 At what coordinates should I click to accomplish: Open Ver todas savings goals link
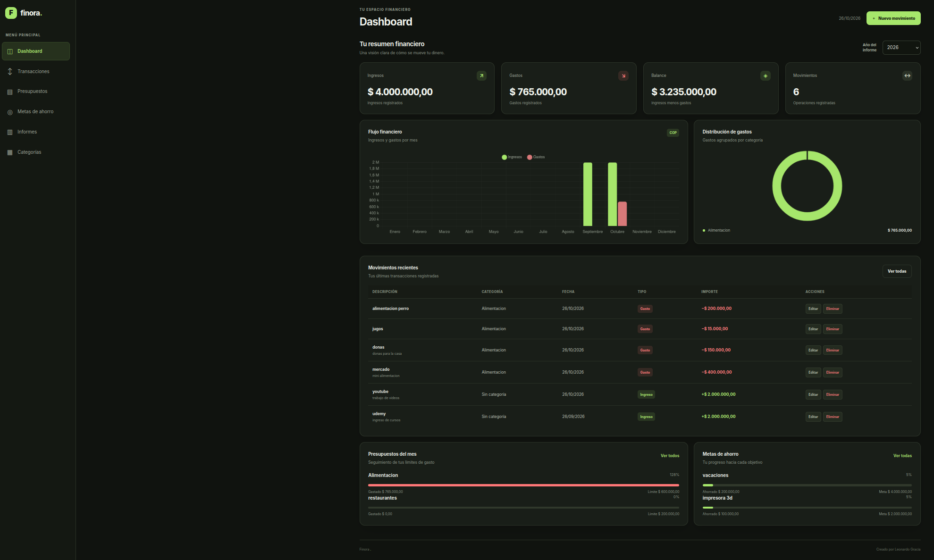pos(902,456)
